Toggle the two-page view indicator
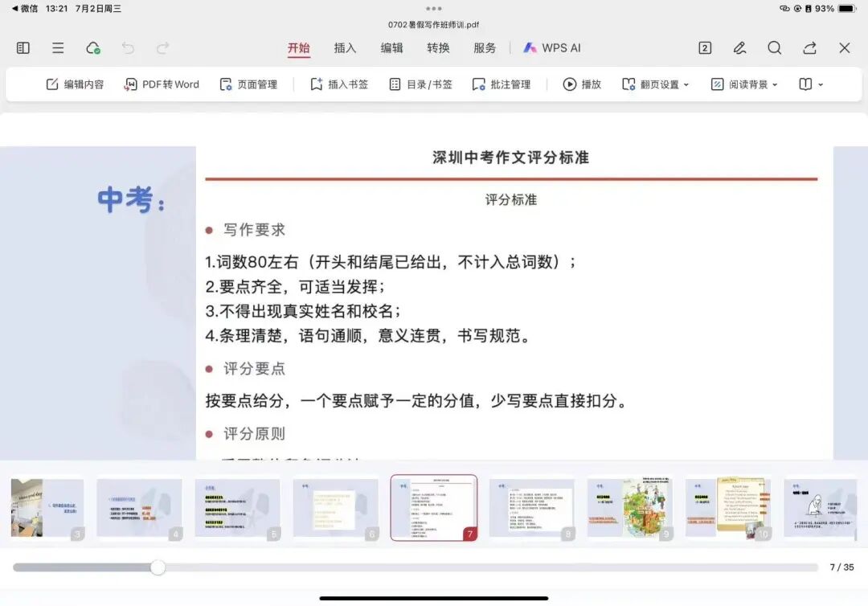The height and width of the screenshot is (606, 868). point(704,48)
